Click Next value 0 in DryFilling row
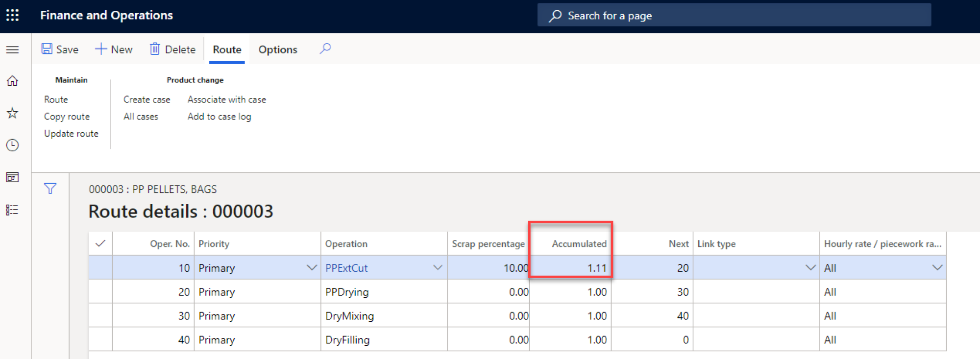 coord(652,340)
